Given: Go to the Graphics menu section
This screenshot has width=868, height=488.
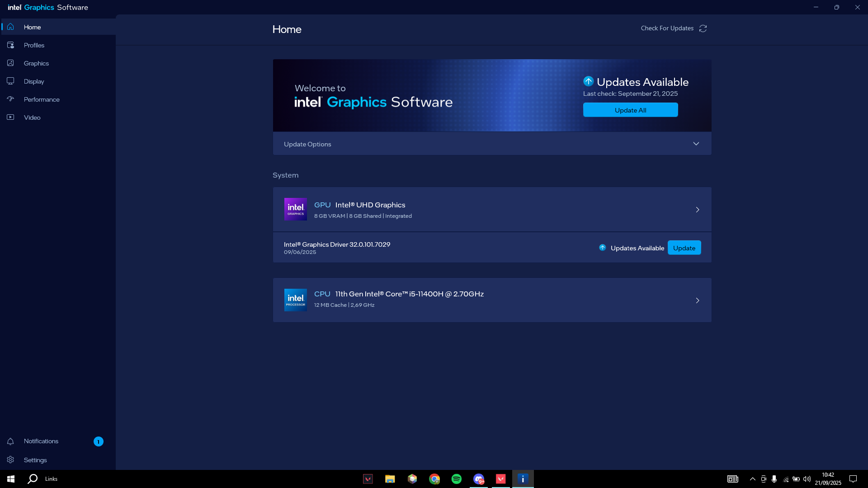Looking at the screenshot, I should [36, 63].
